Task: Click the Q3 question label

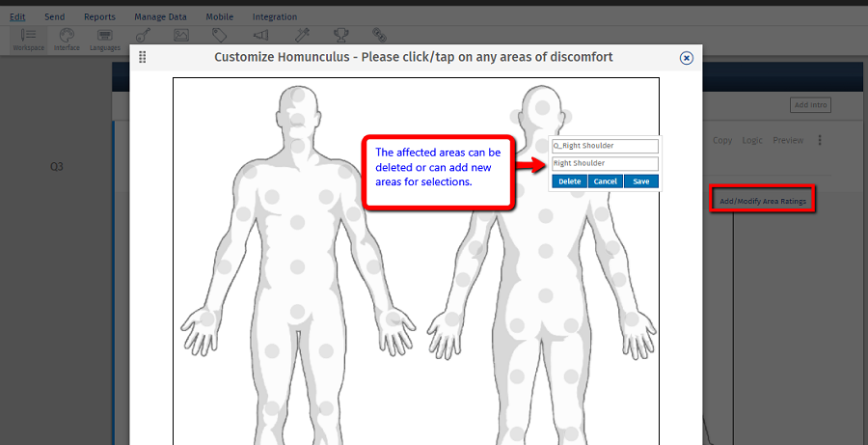Action: click(x=57, y=166)
